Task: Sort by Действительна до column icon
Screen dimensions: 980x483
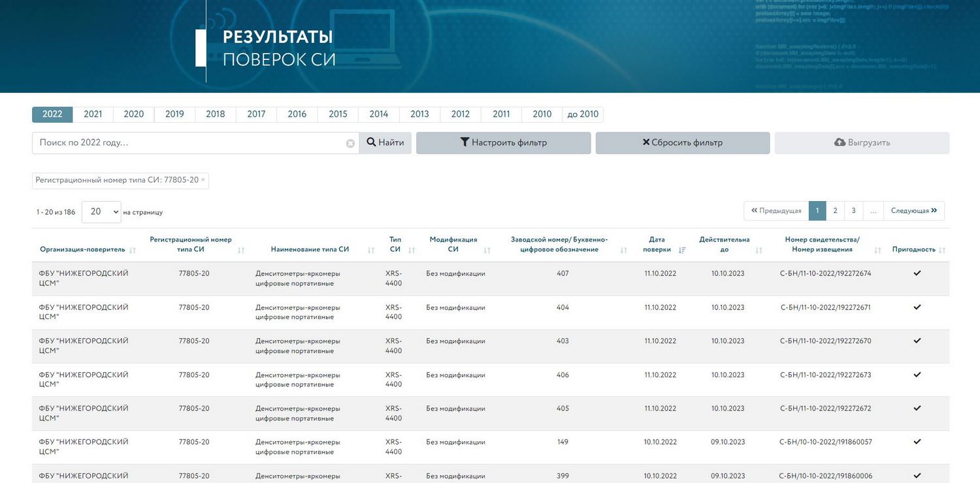Action: (759, 251)
